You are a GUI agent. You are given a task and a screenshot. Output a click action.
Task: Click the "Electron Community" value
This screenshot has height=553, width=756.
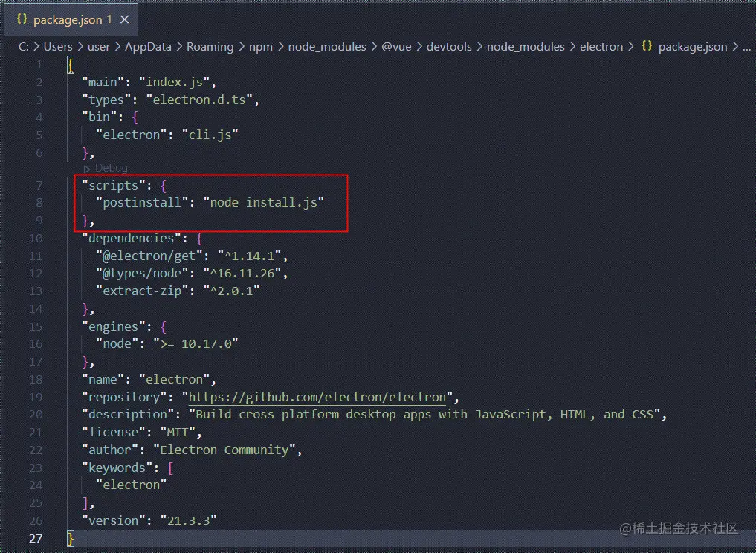coord(224,450)
